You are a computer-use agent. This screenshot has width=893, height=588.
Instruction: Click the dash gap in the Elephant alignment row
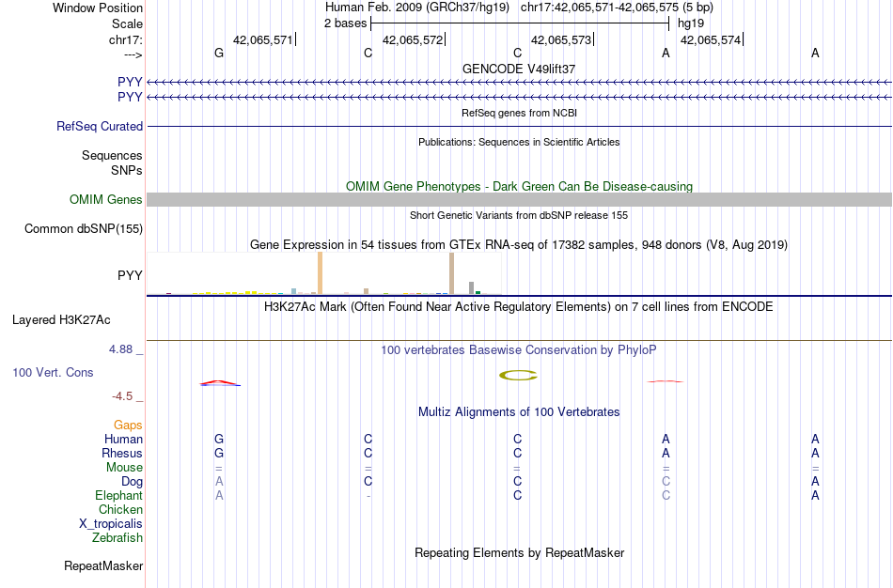tap(368, 496)
